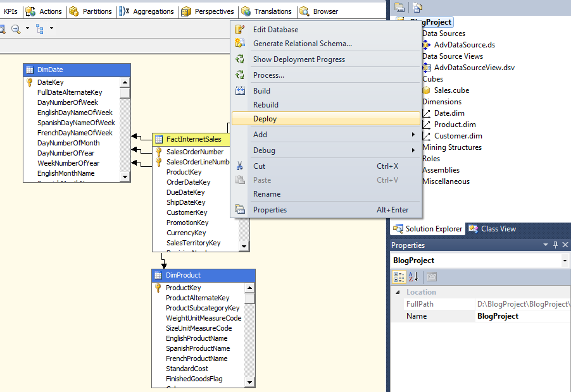
Task: Click the Edit Database icon in the context menu
Action: pyautogui.click(x=240, y=30)
